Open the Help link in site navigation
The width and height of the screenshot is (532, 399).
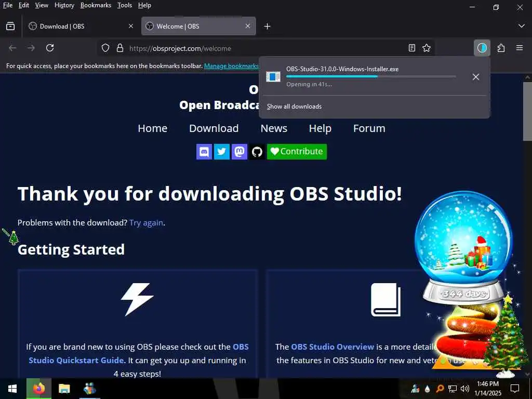coord(320,128)
